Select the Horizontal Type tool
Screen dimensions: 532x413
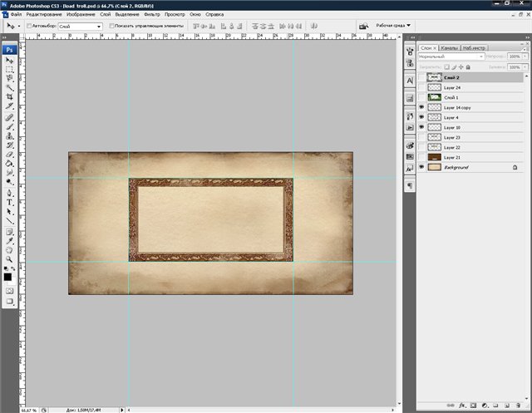click(10, 201)
